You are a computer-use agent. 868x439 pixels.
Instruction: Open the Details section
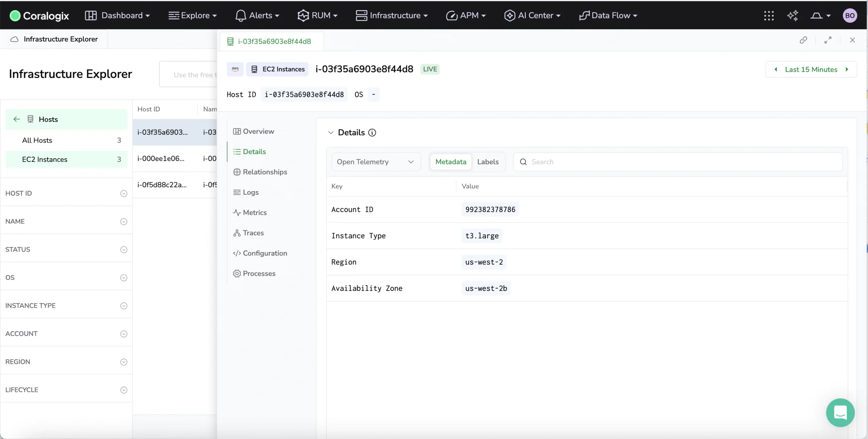pyautogui.click(x=250, y=152)
